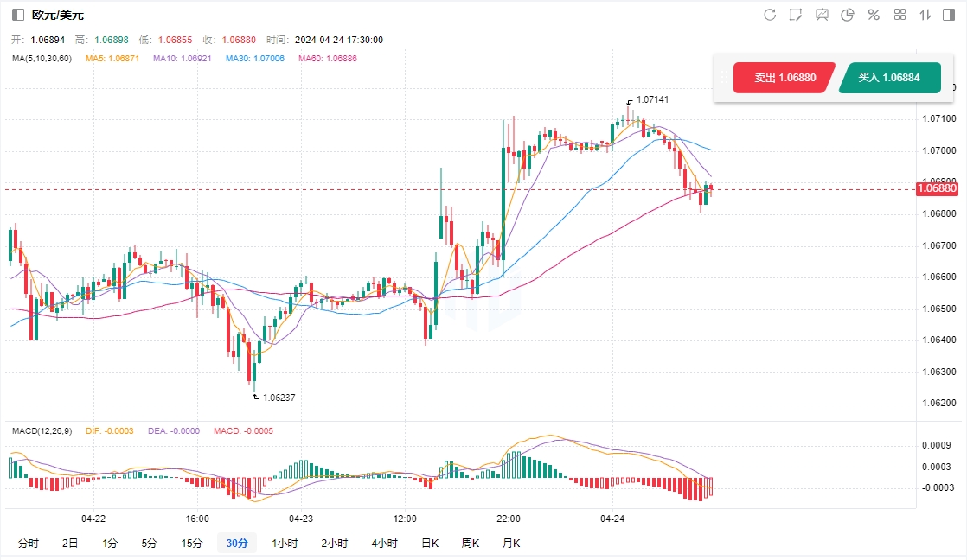Open the four-square grid layout icon
This screenshot has width=967, height=560.
click(x=900, y=15)
